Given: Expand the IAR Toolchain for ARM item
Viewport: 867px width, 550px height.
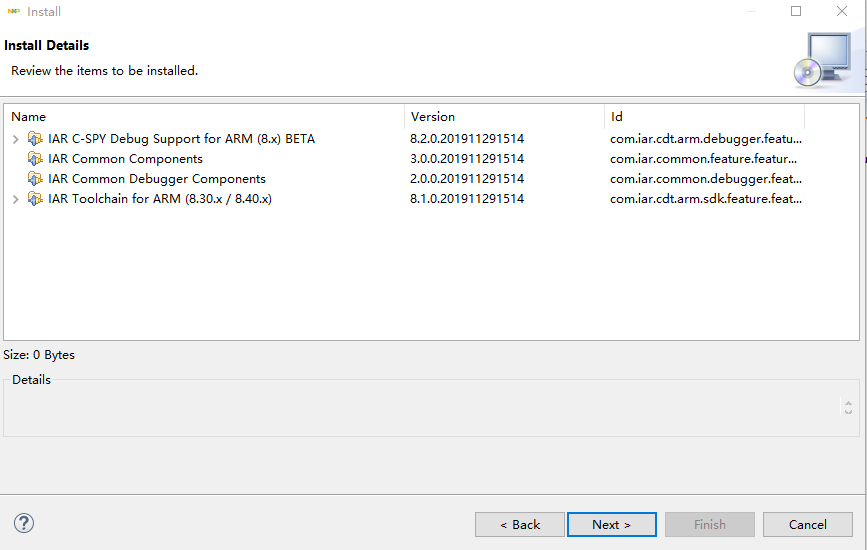Looking at the screenshot, I should pos(15,199).
